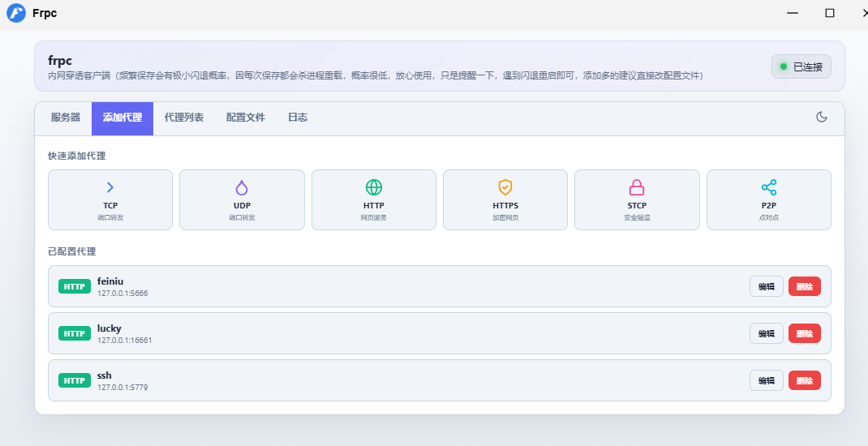Click address 127.0.0.1:16661
The image size is (868, 446).
pos(125,341)
